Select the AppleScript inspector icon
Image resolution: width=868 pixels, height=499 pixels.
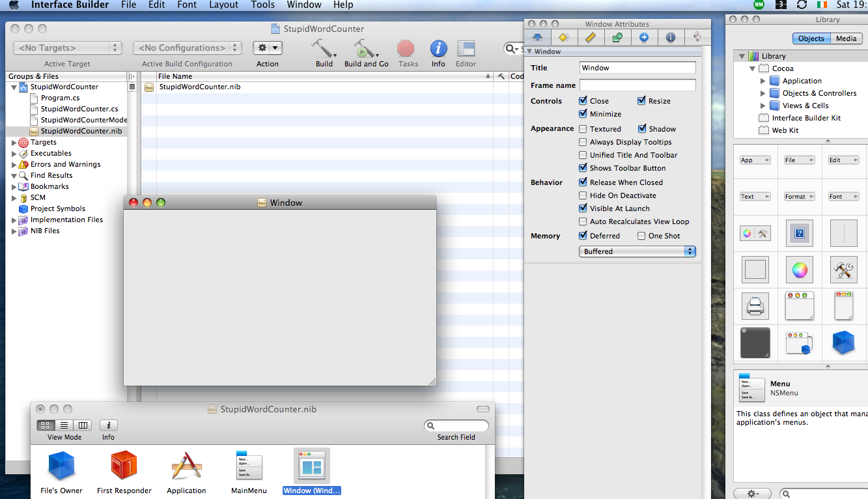[x=697, y=37]
